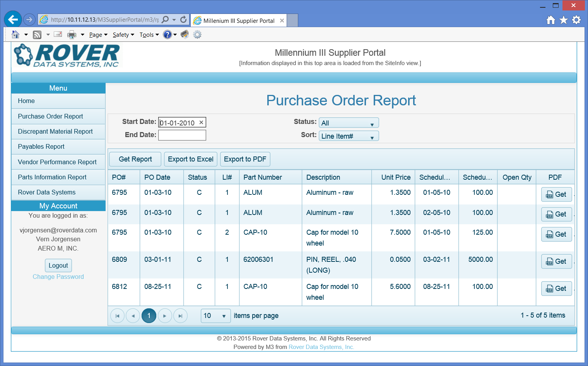Open the browser Home icon at top right

(x=551, y=20)
